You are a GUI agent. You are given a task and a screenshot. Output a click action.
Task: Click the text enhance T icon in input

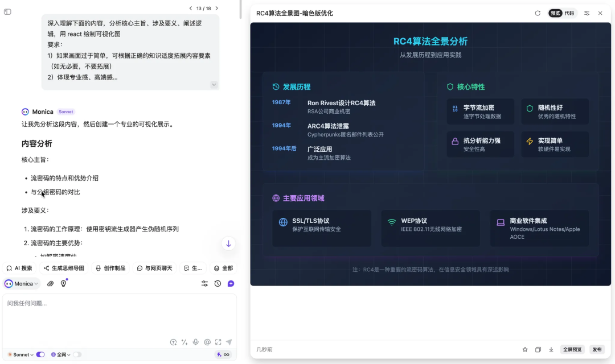pos(173,342)
